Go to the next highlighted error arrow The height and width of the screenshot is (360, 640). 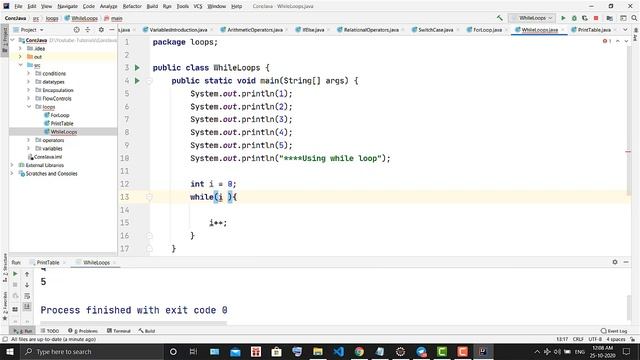[x=627, y=41]
